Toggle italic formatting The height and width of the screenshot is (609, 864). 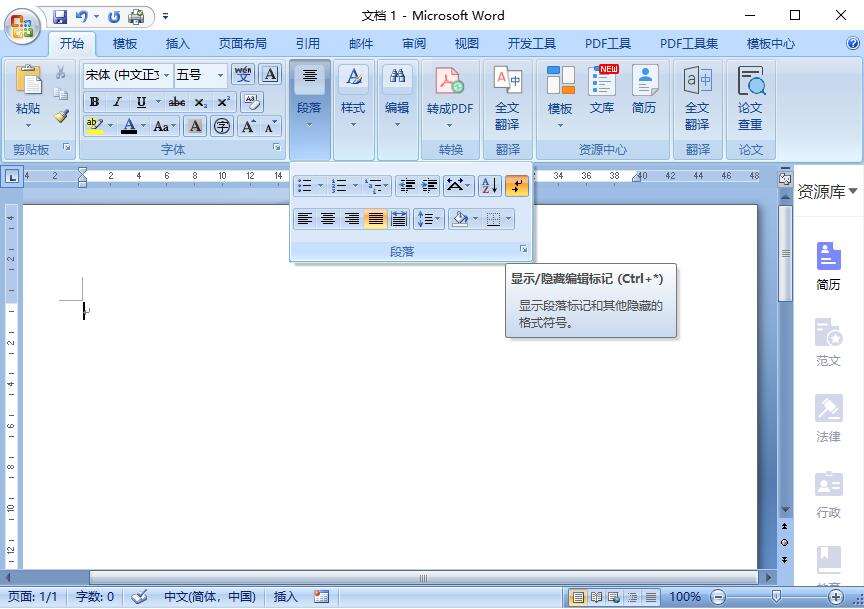[x=117, y=102]
